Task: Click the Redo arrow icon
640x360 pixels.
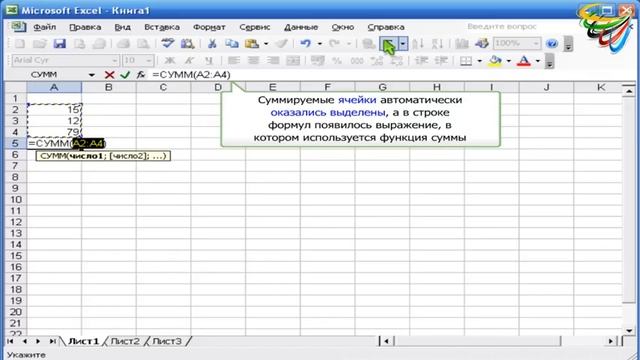Action: [335, 44]
